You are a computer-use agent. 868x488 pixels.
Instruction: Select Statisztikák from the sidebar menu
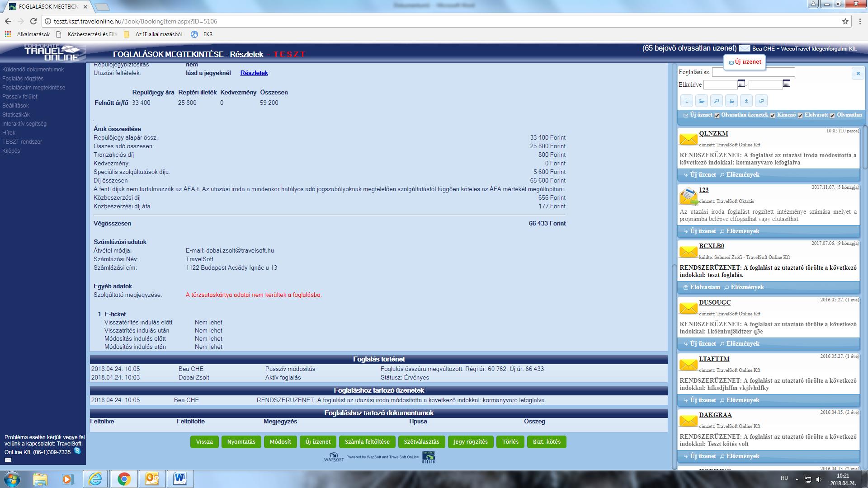(x=16, y=115)
